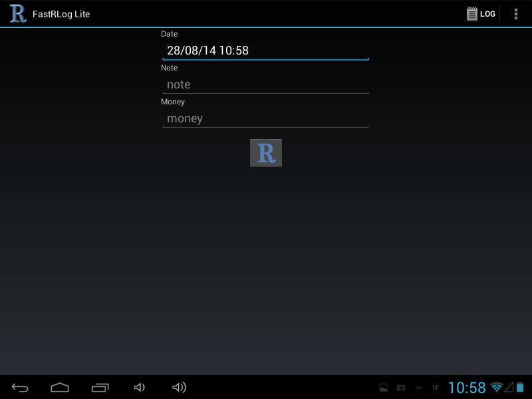Edit the Date field showing 28/08/14 10:58

[265, 51]
